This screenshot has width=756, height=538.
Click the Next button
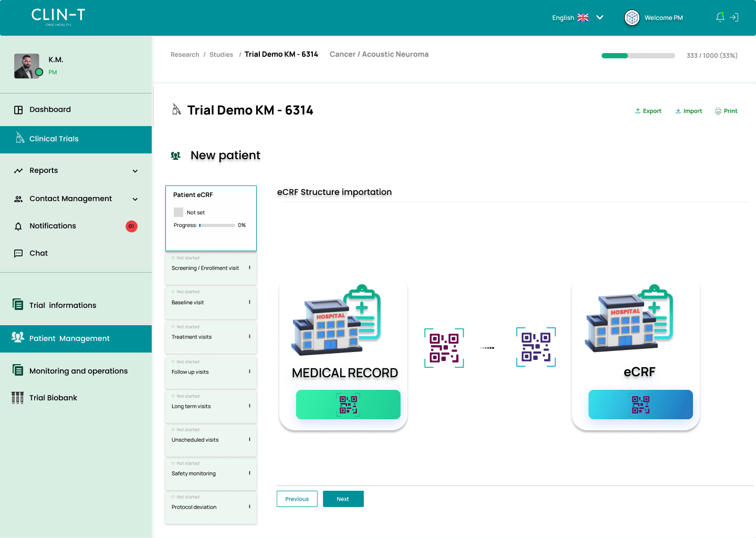[x=343, y=499]
